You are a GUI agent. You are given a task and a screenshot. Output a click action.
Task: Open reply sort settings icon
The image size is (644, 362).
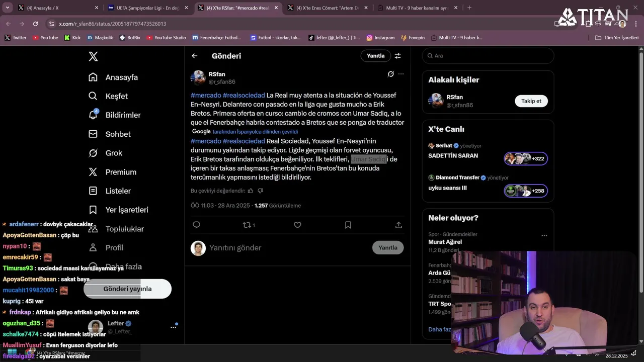click(397, 56)
